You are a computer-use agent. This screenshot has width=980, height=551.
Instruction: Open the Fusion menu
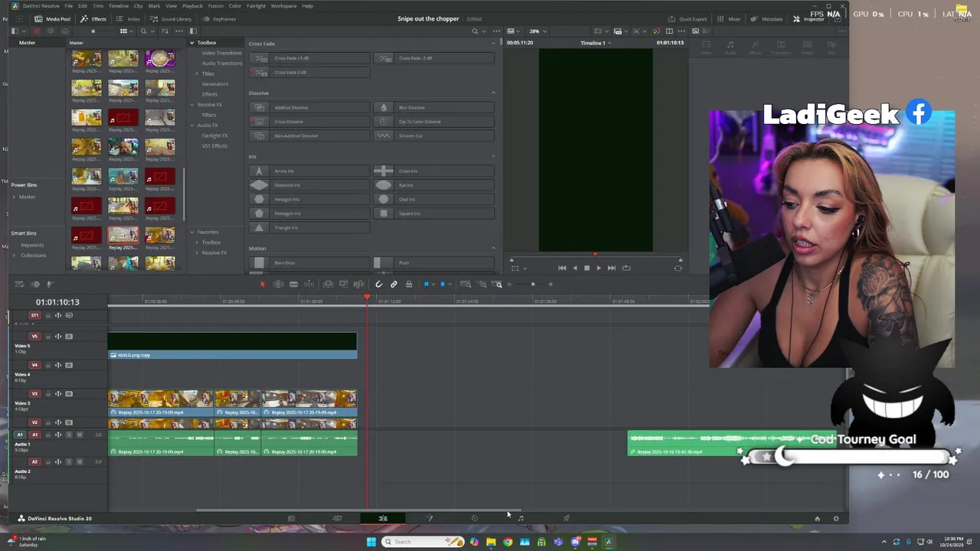pos(215,6)
